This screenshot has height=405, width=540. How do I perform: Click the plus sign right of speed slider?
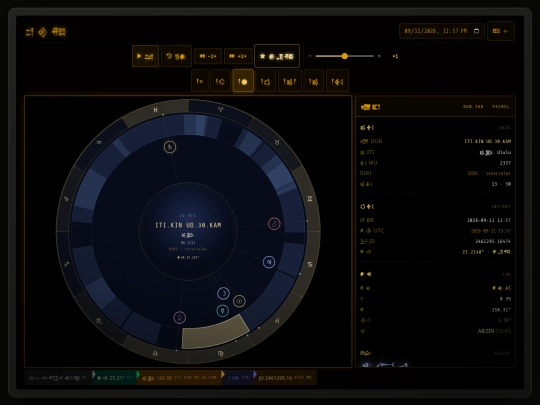point(379,56)
